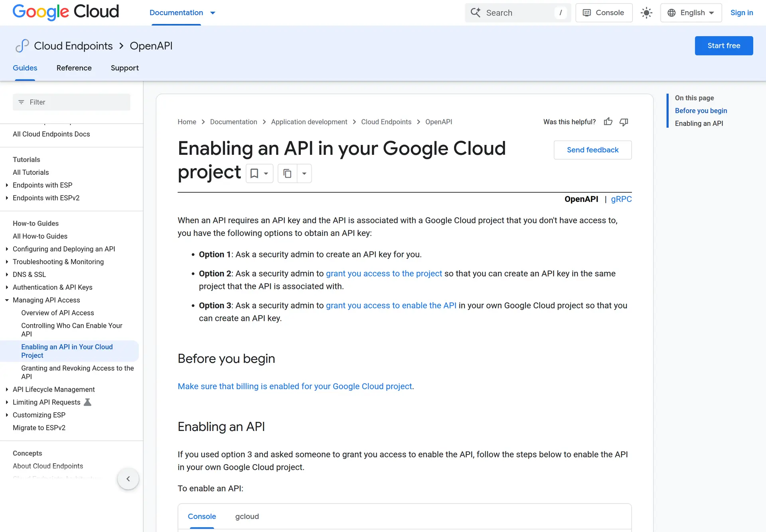Click the Send feedback button
This screenshot has height=532, width=766.
point(592,150)
